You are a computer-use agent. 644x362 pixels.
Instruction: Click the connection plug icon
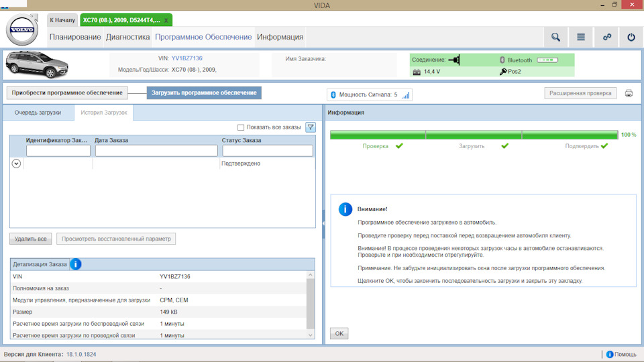pos(454,60)
